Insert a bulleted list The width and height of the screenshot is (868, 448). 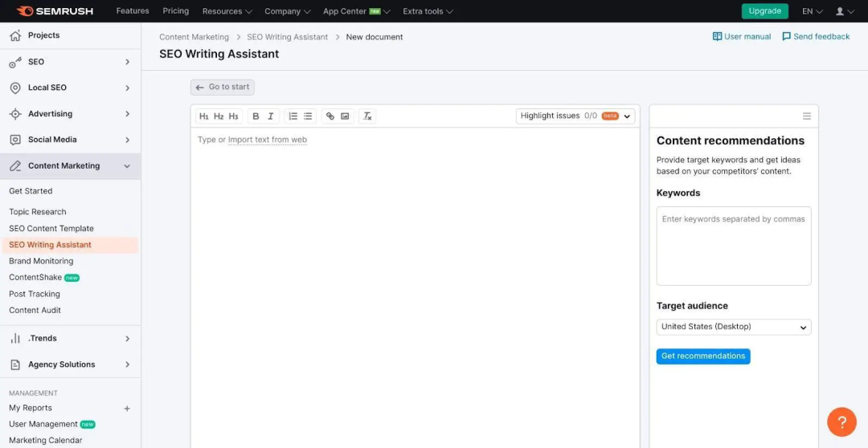click(308, 116)
